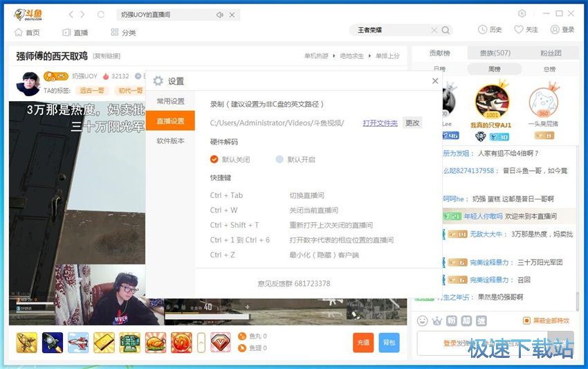Image resolution: width=588 pixels, height=369 pixels.
Task: Open the 单排上分 breadcrumb
Action: coord(388,56)
